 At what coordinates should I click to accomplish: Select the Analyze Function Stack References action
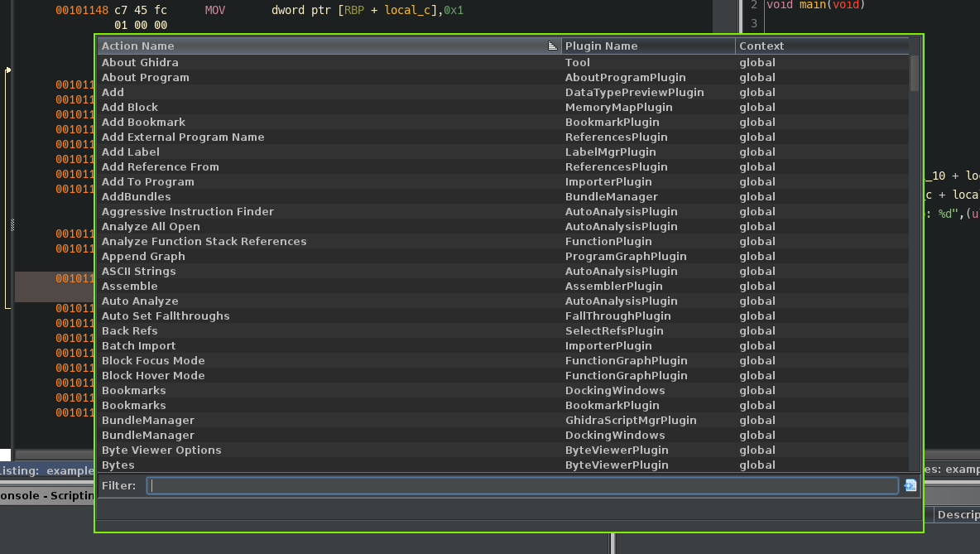[503, 241]
